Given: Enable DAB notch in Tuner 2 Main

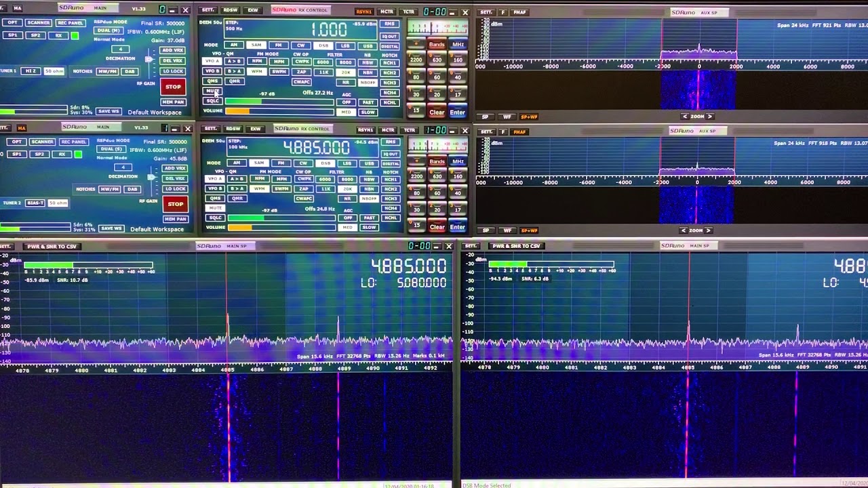Looking at the screenshot, I should tap(132, 189).
